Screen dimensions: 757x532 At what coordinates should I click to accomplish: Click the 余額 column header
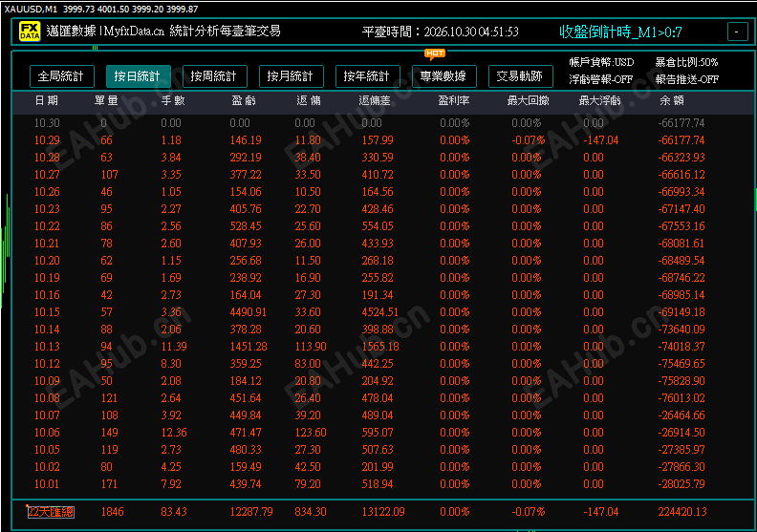[x=672, y=100]
